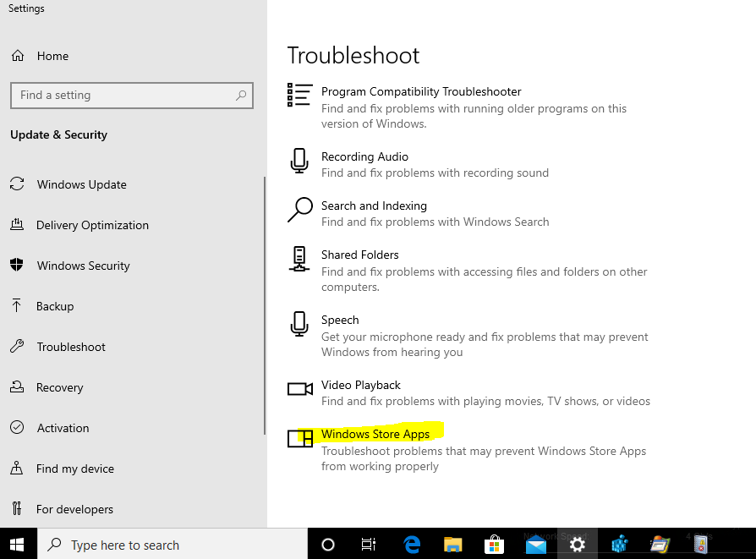Select the Recording Audio troubleshooter

(x=365, y=156)
